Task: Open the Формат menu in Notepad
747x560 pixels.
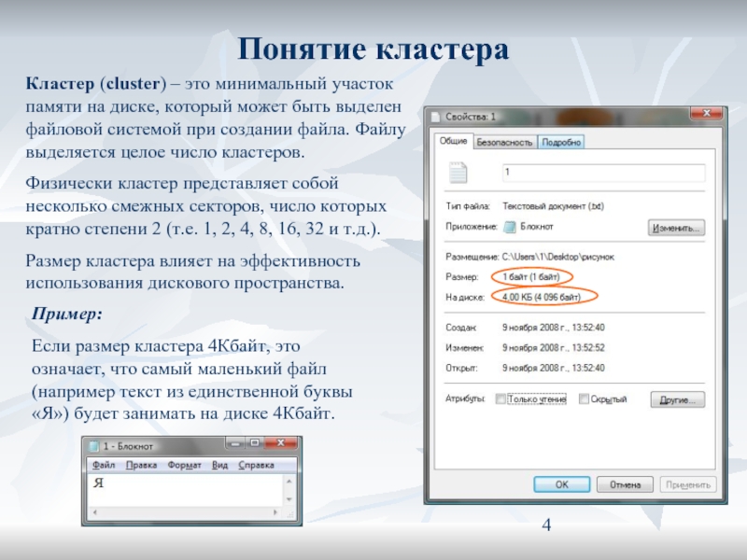Action: [184, 465]
